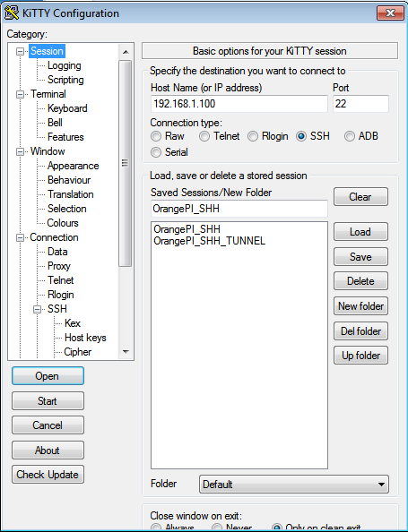Collapse the Window tree node

pyautogui.click(x=21, y=151)
